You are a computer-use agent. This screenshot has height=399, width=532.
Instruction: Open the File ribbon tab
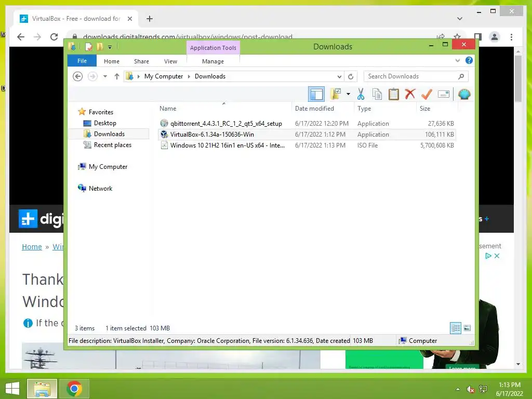coord(82,61)
